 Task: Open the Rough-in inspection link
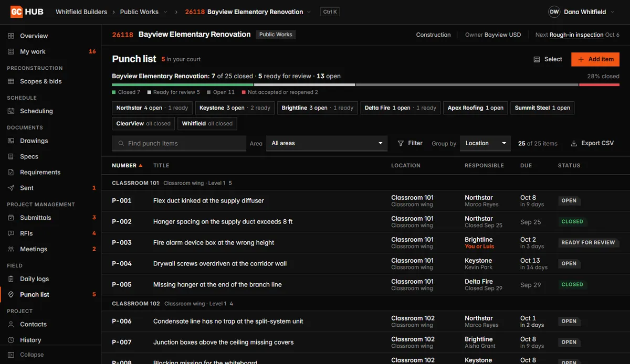tap(576, 35)
